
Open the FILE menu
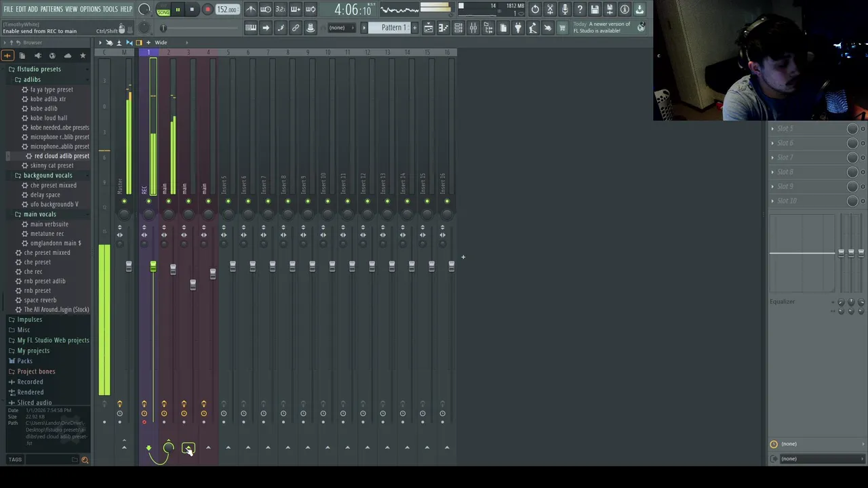click(8, 9)
